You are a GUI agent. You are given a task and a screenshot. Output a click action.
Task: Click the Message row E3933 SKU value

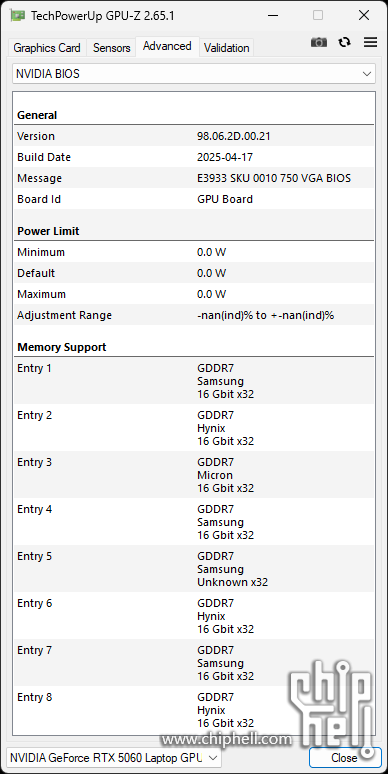(x=274, y=178)
